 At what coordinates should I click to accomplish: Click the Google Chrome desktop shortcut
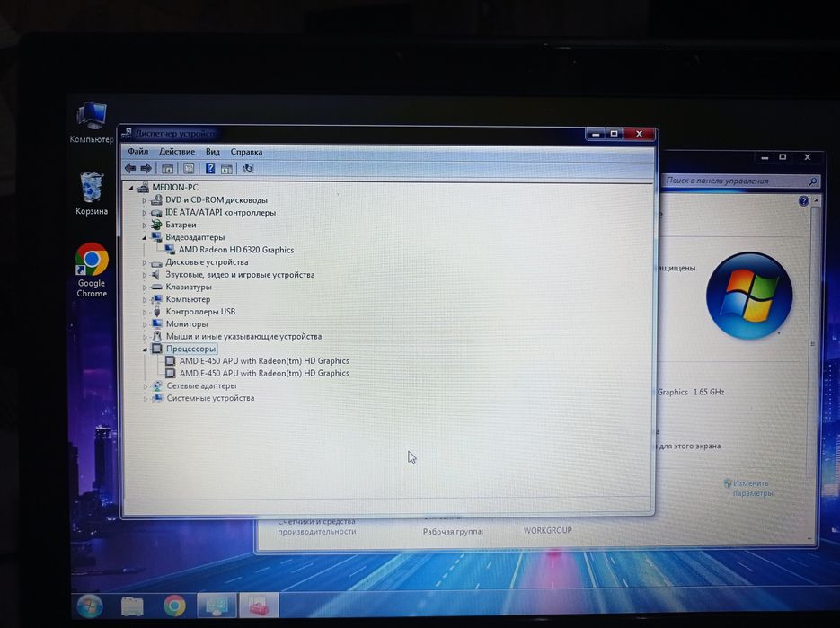click(92, 270)
